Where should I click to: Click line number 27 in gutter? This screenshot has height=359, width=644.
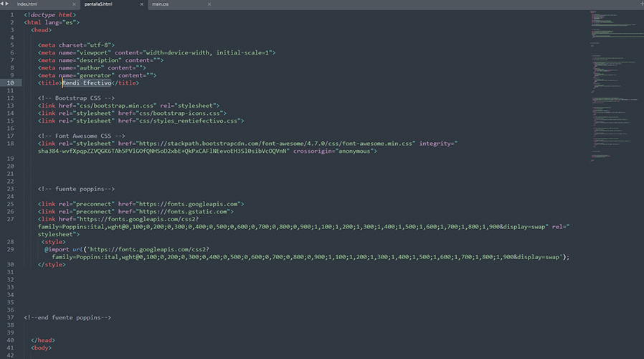(11, 220)
